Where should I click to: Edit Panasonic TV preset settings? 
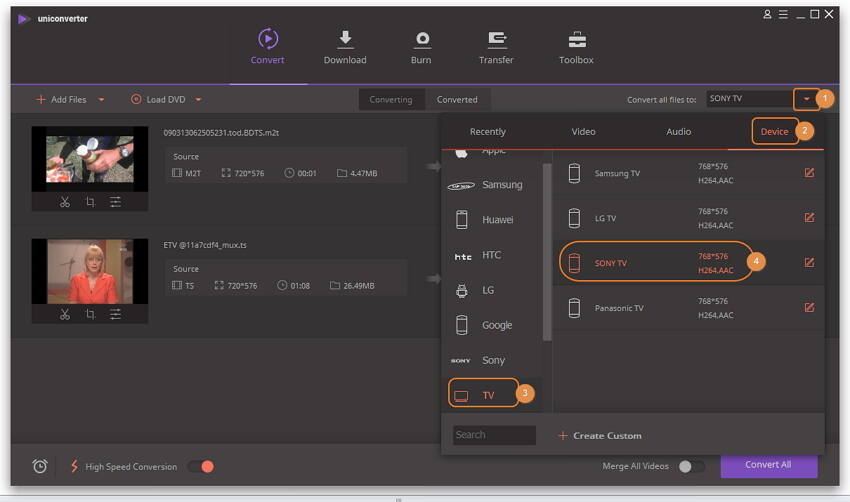click(809, 308)
